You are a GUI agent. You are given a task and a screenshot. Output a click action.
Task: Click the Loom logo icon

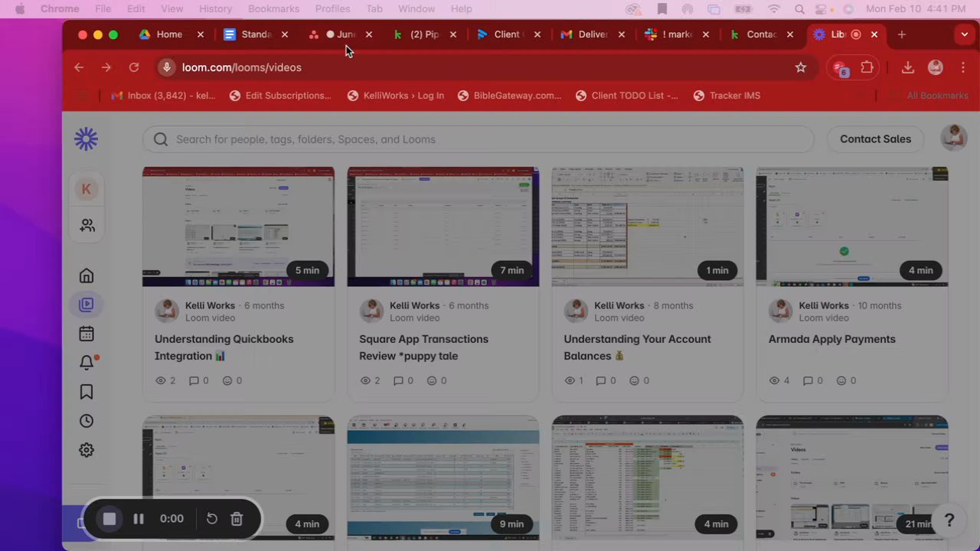[x=87, y=139]
